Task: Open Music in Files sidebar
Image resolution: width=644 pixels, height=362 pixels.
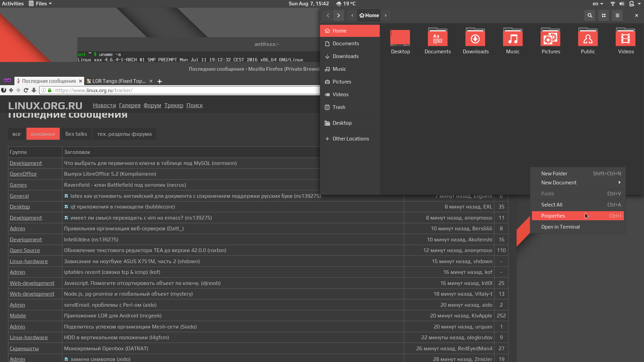Action: pyautogui.click(x=350, y=69)
